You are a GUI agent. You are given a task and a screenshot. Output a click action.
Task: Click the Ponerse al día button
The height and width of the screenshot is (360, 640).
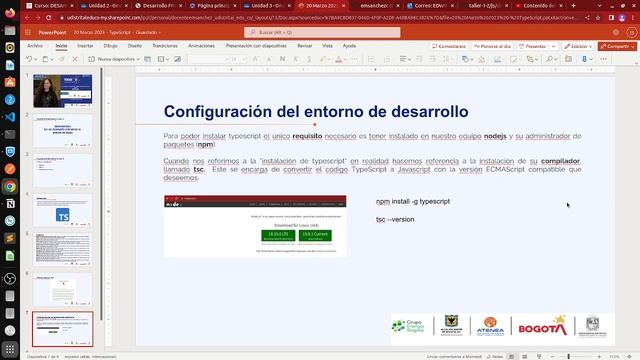coord(492,46)
